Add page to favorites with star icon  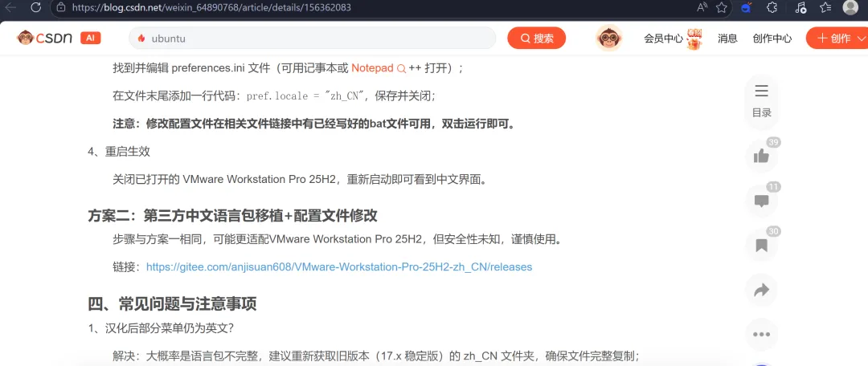(x=721, y=7)
